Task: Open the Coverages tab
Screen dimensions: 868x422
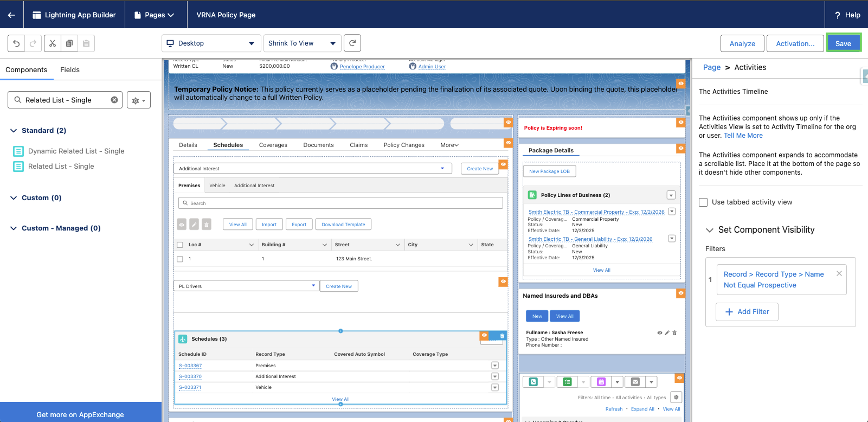Action: (x=273, y=145)
